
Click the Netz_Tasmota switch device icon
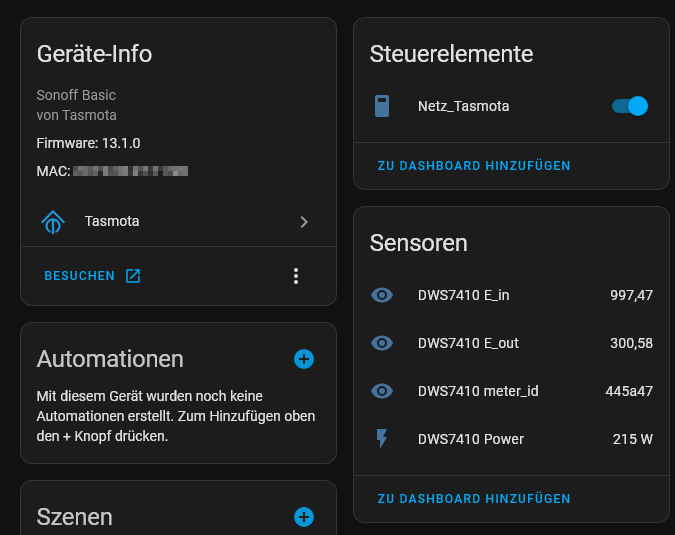coord(382,106)
